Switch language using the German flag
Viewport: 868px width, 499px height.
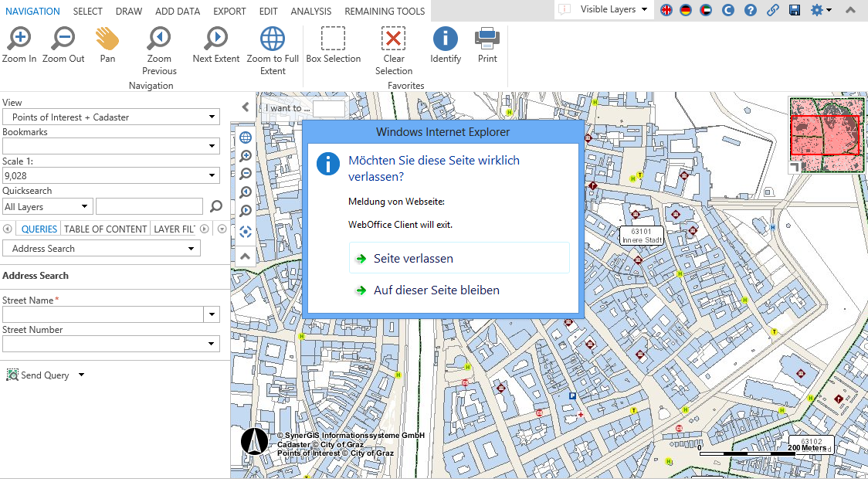(685, 10)
